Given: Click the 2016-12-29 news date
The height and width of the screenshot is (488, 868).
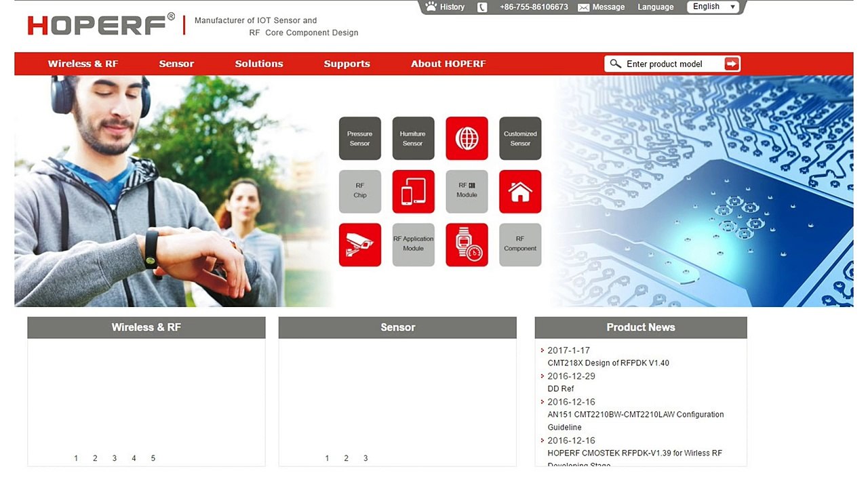Looking at the screenshot, I should pos(572,376).
